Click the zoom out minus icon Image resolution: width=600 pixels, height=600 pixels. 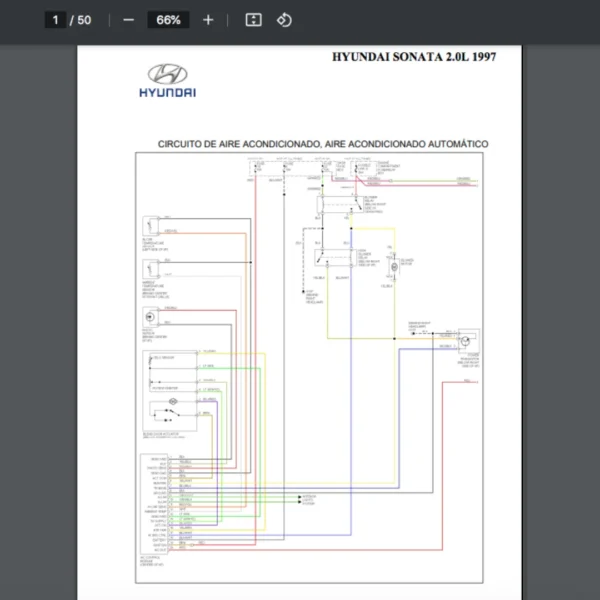coord(128,20)
